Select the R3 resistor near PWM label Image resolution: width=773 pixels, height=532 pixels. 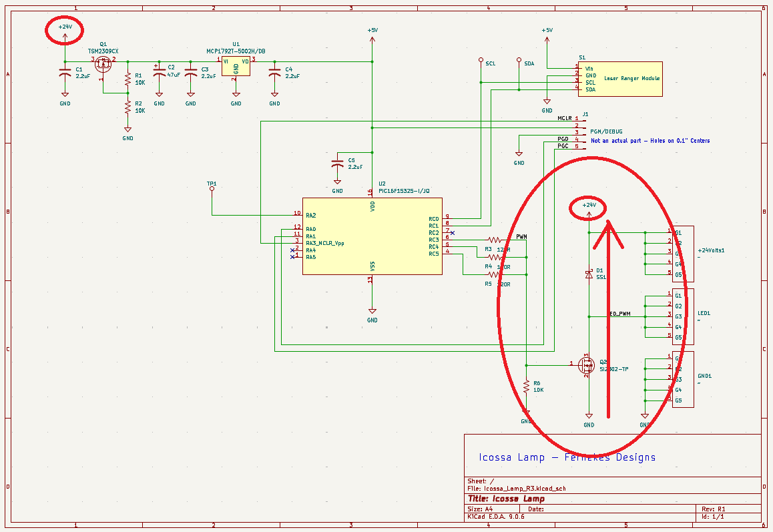(494, 240)
